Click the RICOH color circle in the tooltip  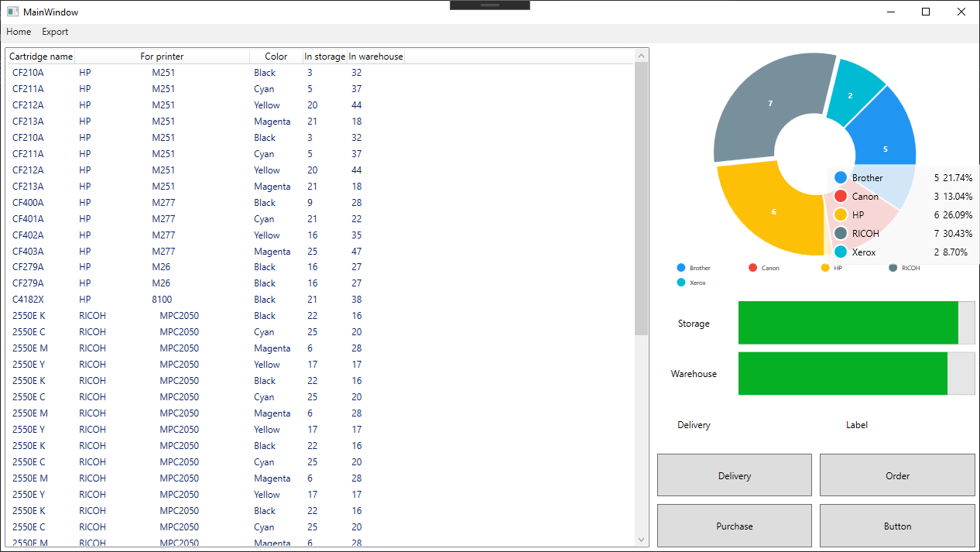841,233
